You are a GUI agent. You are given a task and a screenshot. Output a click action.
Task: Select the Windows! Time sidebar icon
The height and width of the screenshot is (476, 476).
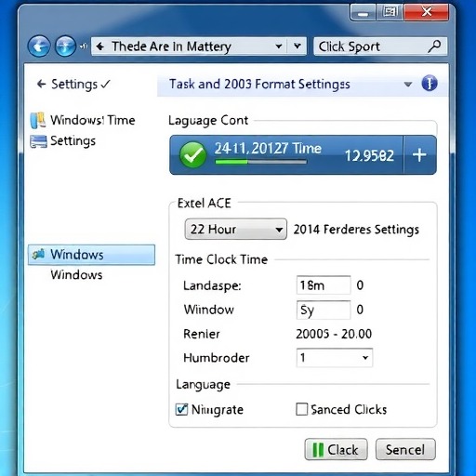[x=38, y=120]
